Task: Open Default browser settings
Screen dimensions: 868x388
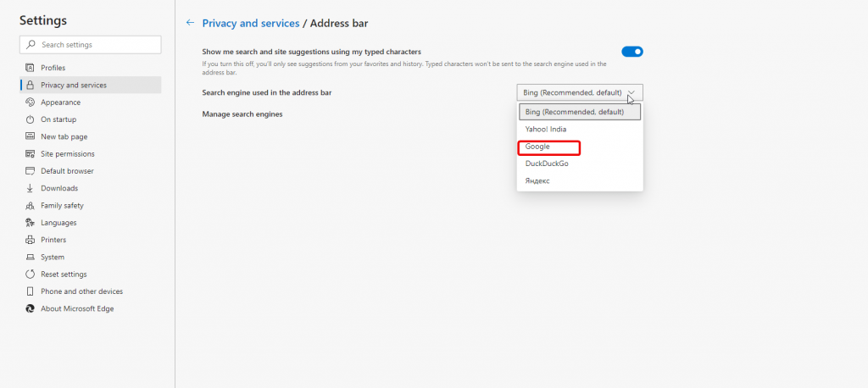Action: tap(90, 171)
